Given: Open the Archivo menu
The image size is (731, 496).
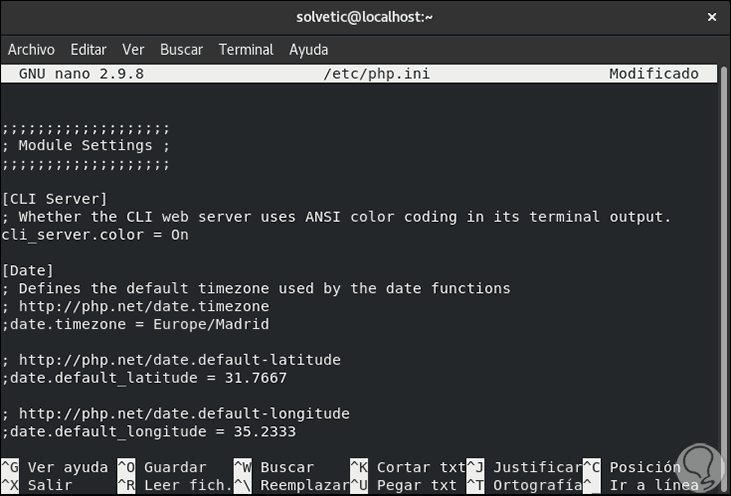Looking at the screenshot, I should 31,49.
